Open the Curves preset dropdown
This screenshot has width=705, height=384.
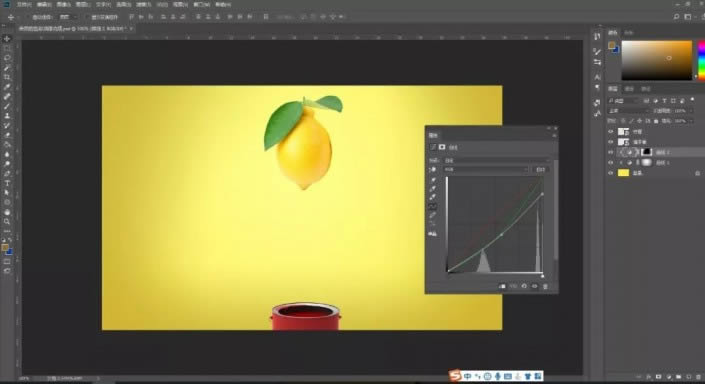[x=496, y=160]
